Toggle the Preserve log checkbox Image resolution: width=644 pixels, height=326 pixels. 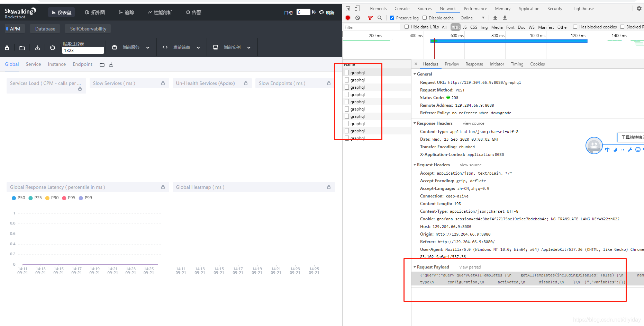coord(392,18)
